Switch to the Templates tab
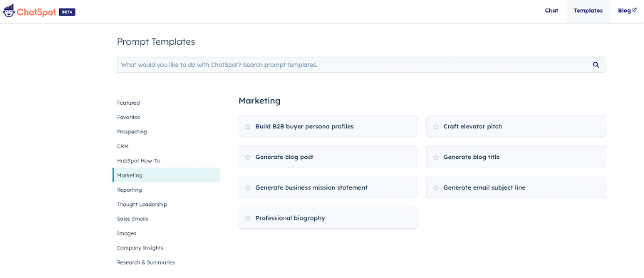 pos(588,11)
